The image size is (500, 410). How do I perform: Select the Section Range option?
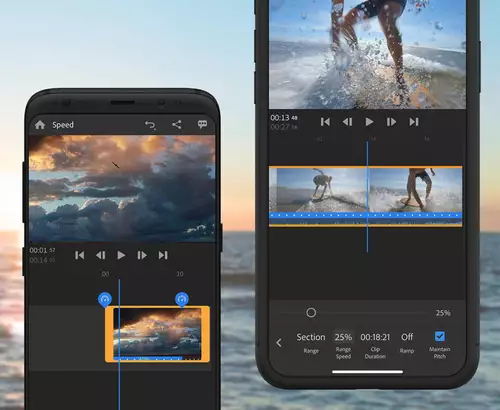pyautogui.click(x=311, y=343)
